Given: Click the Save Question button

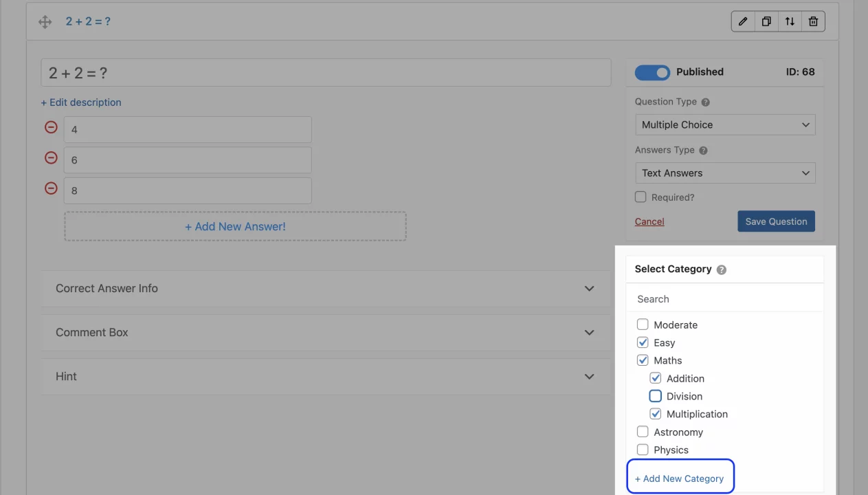Looking at the screenshot, I should point(776,221).
